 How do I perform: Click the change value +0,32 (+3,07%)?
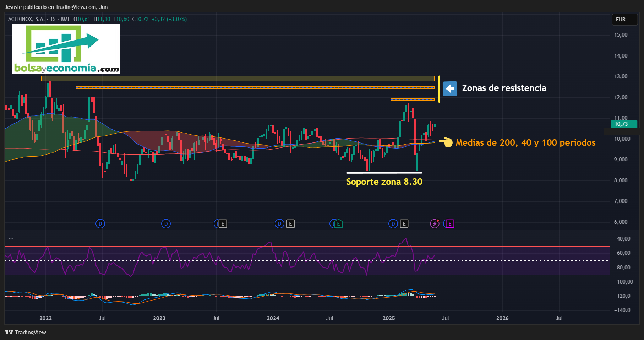pos(169,19)
